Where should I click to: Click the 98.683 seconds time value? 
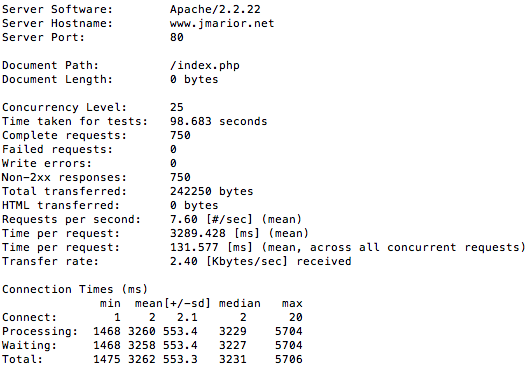[218, 121]
